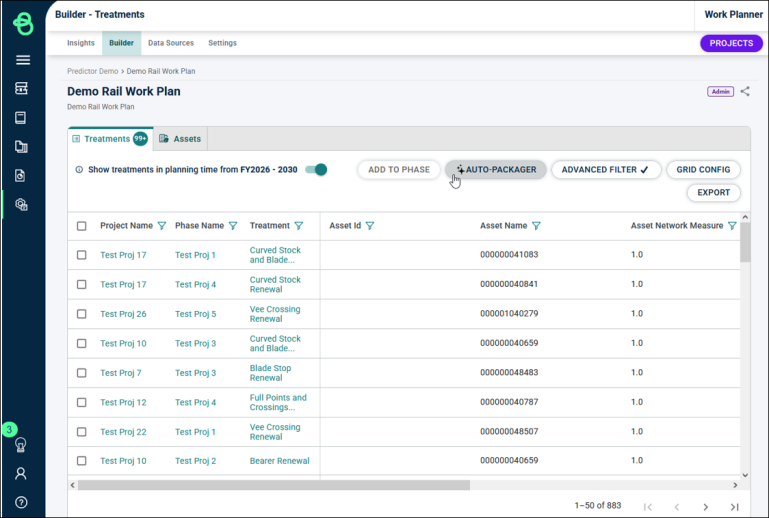This screenshot has width=769, height=518.
Task: Open the hamburger menu in sidebar
Action: click(x=23, y=60)
